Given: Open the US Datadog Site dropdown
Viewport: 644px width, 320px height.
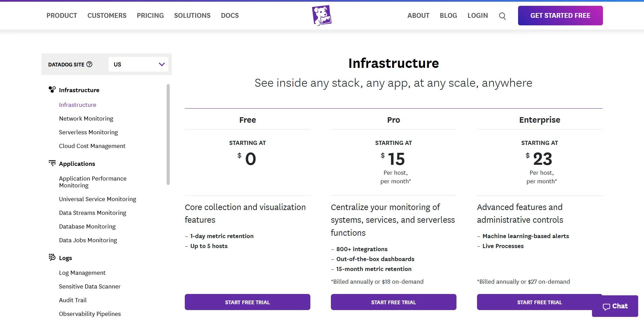Looking at the screenshot, I should pos(138,64).
